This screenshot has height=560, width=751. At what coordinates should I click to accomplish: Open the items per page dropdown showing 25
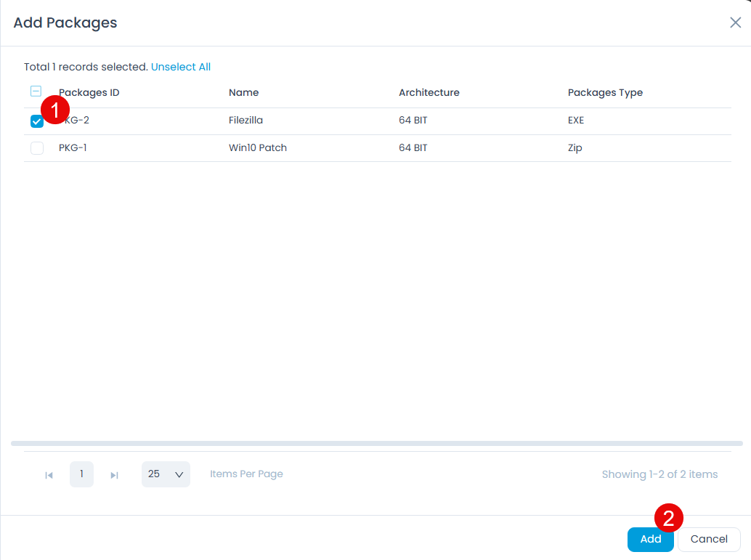click(166, 474)
